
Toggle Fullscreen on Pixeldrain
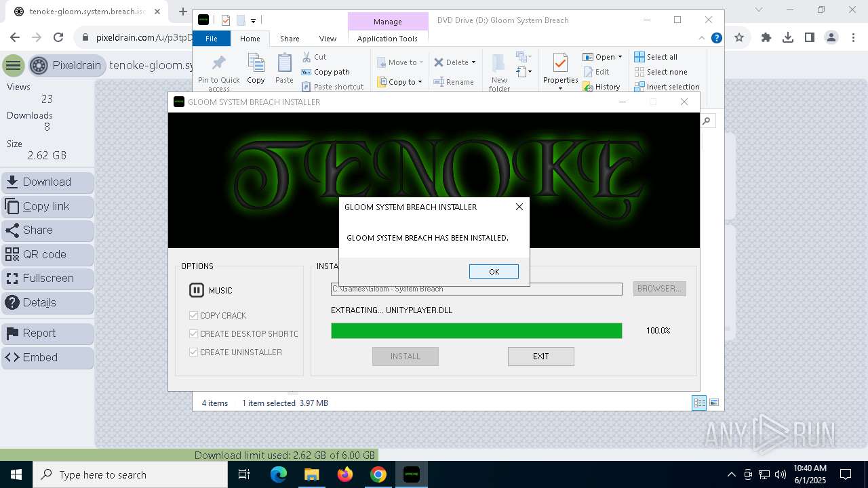coord(47,279)
